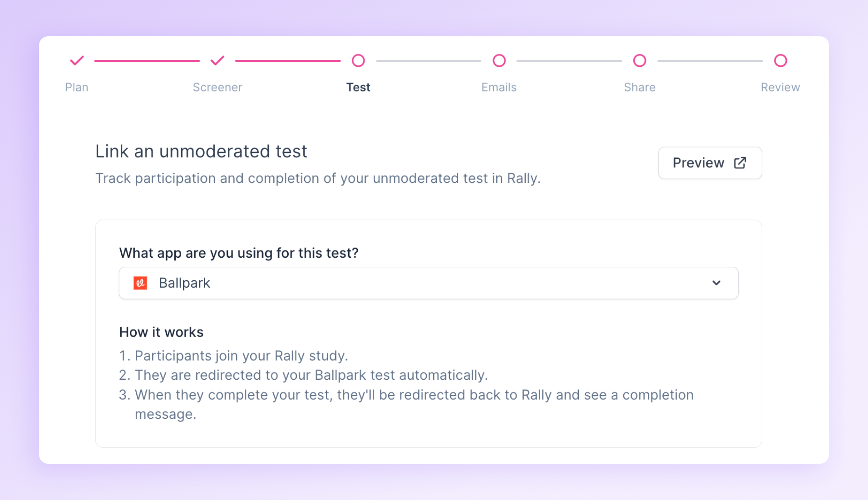Click the Share step circle indicator

pyautogui.click(x=640, y=60)
